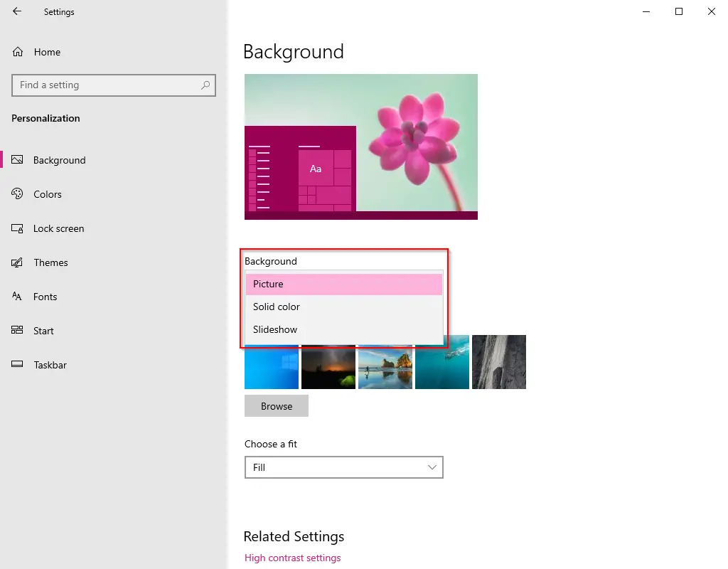Go back using the back arrow
This screenshot has width=728, height=569.
[x=17, y=11]
